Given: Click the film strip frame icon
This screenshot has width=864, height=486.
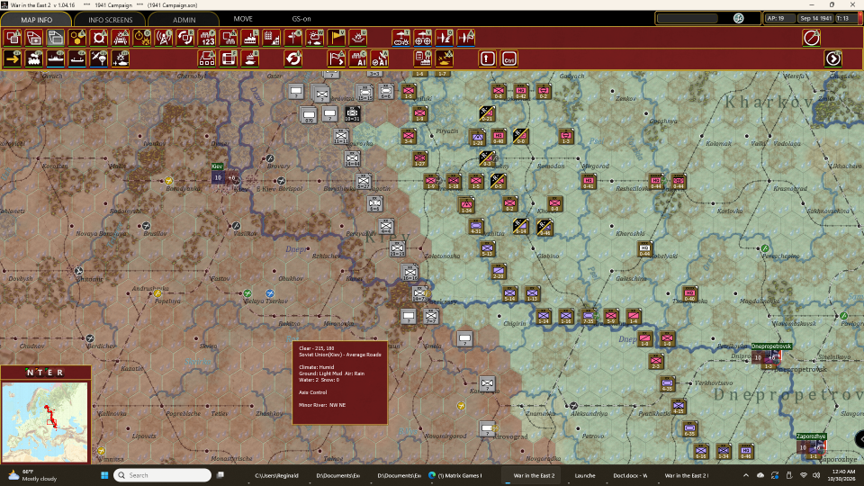Looking at the screenshot, I should [x=229, y=58].
